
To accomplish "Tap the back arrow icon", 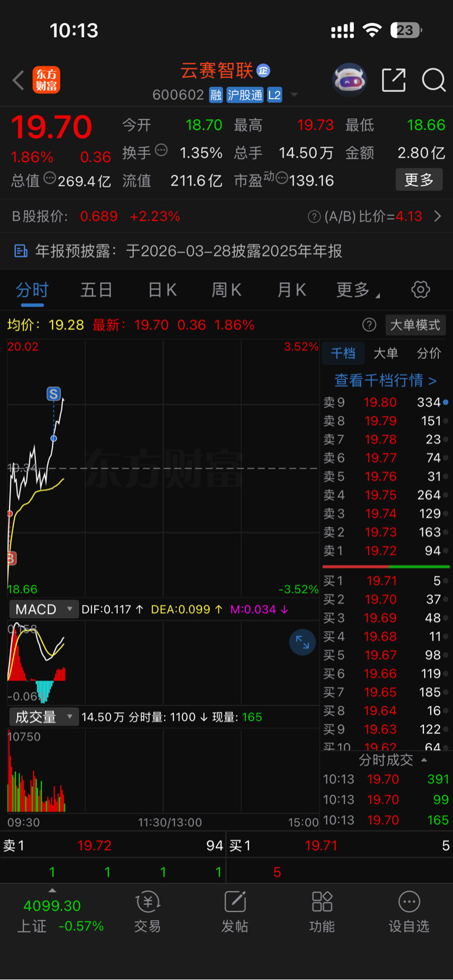I will [18, 80].
